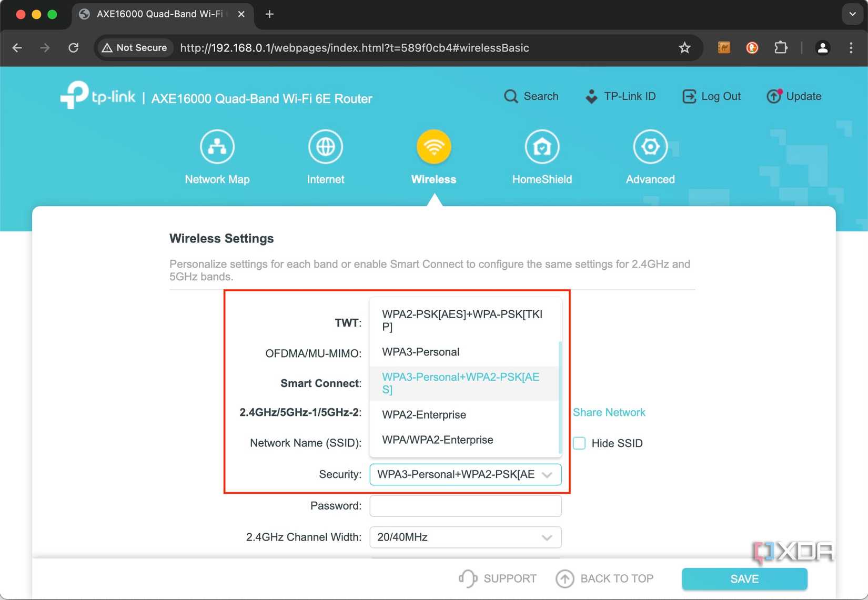The image size is (868, 600).
Task: Click inside the Password field
Action: 465,505
